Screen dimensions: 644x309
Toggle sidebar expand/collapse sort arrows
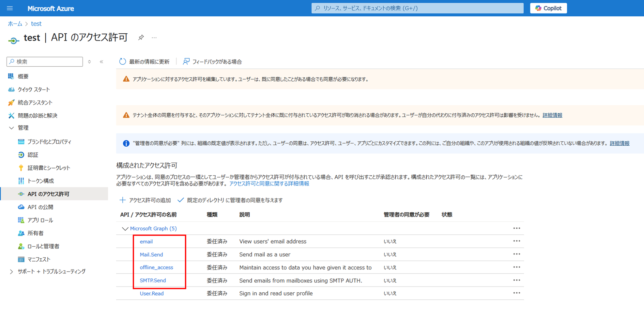coord(89,61)
